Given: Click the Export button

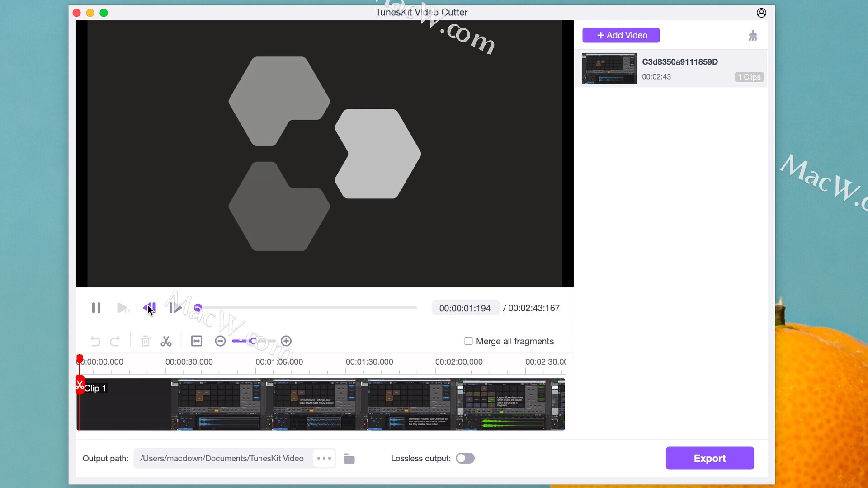Looking at the screenshot, I should click(710, 458).
